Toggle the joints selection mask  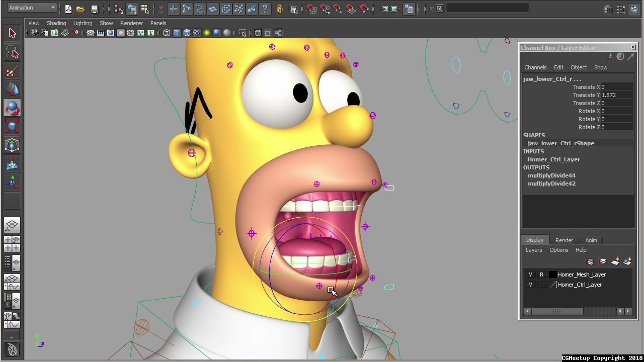(186, 9)
